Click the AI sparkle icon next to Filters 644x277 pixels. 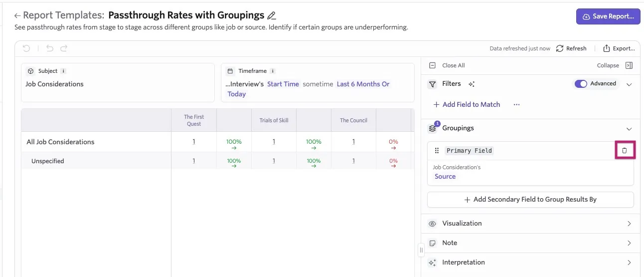tap(472, 84)
